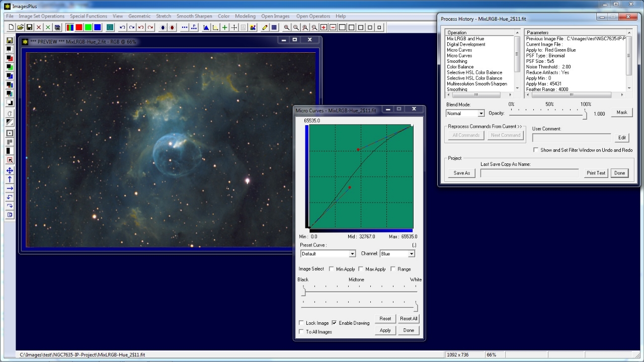Select the RGB multi-color channel display icon
The width and height of the screenshot is (644, 362).
(70, 27)
